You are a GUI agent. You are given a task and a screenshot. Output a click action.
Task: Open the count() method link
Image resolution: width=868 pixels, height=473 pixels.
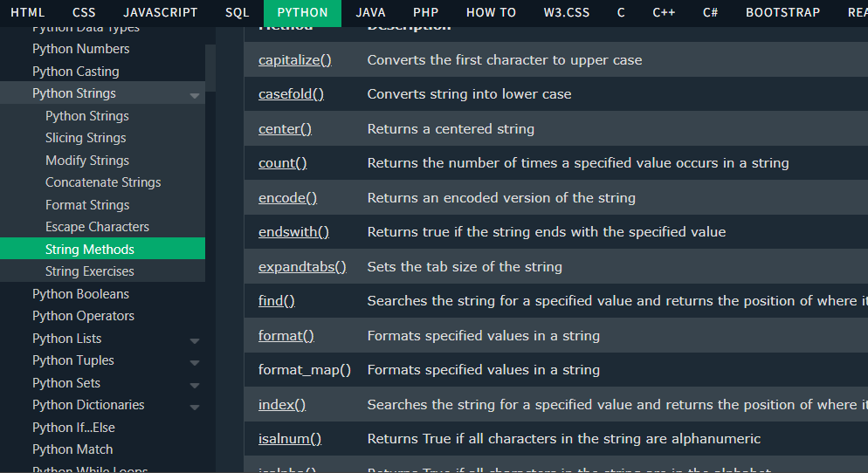pyautogui.click(x=282, y=163)
